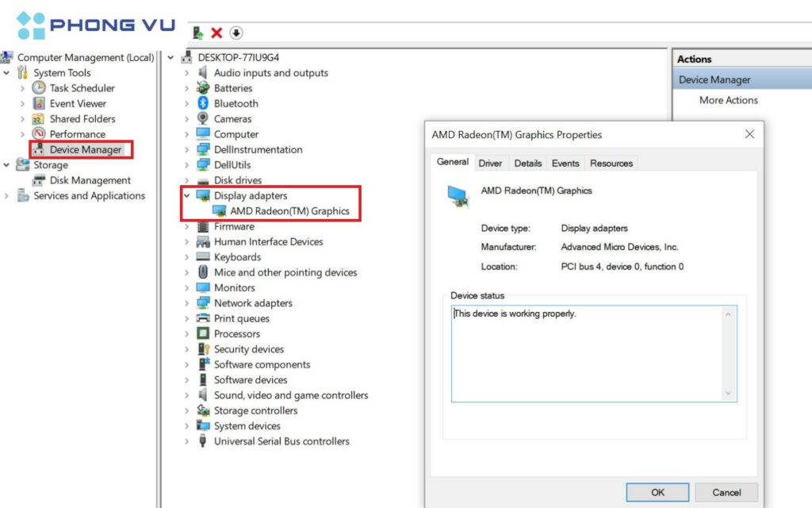Click the update driver toolbar icon

(x=198, y=33)
